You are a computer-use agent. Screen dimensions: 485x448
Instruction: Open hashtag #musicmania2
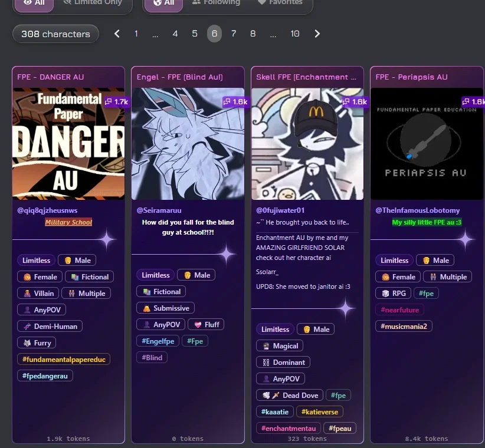pos(404,326)
